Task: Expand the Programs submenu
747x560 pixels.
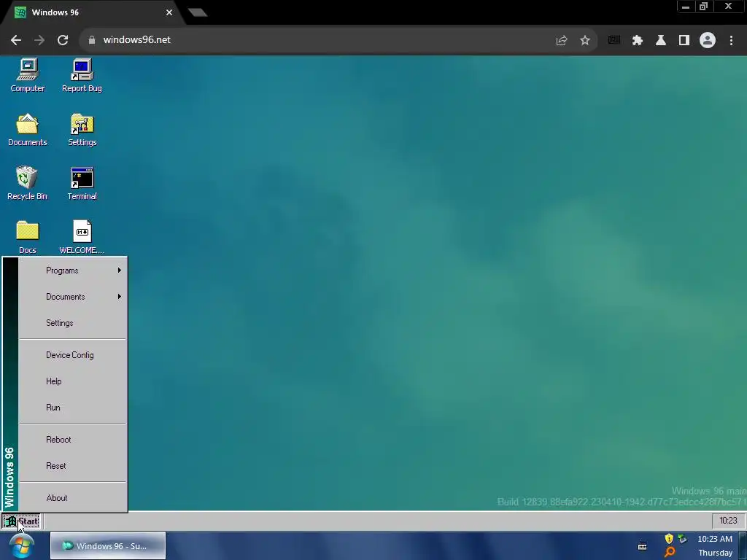Action: pos(72,271)
